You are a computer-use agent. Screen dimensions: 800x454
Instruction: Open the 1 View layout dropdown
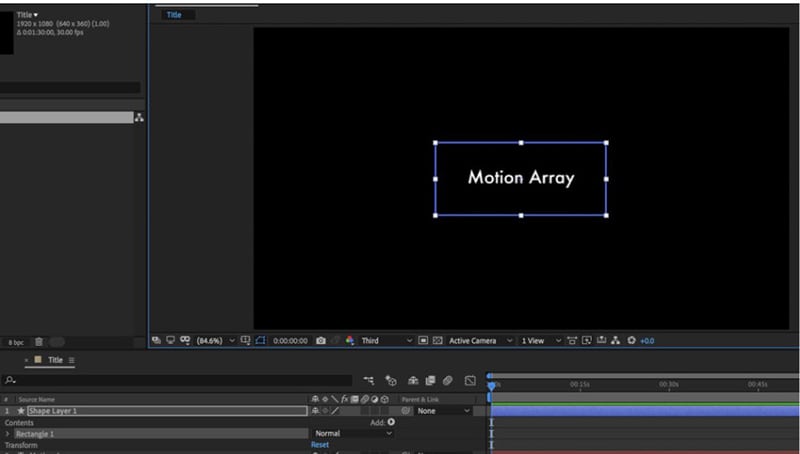(541, 341)
